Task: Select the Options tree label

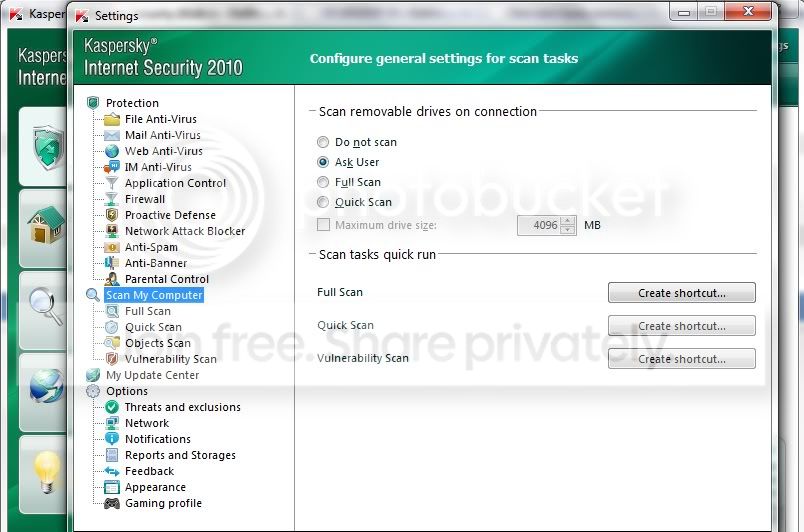Action: point(127,391)
